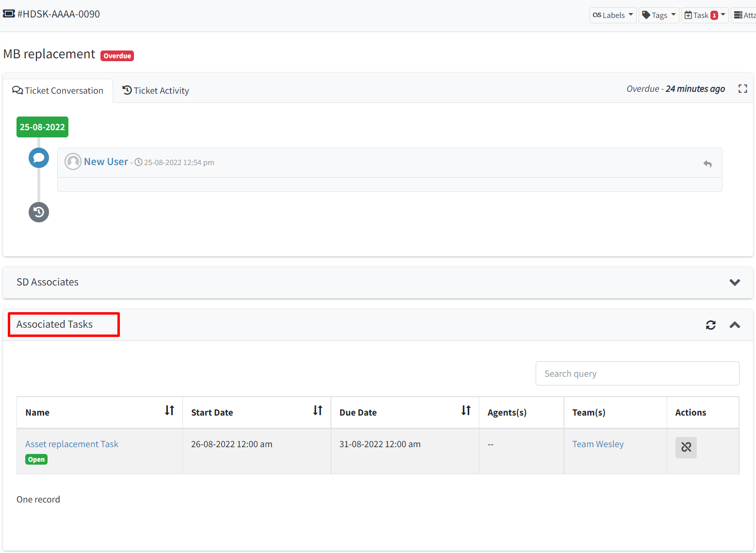Refresh the Associated Tasks list
The image size is (756, 553).
710,325
